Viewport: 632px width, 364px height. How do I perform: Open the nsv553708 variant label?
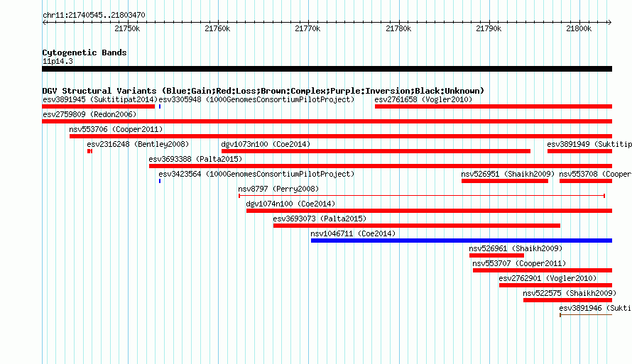coord(595,174)
